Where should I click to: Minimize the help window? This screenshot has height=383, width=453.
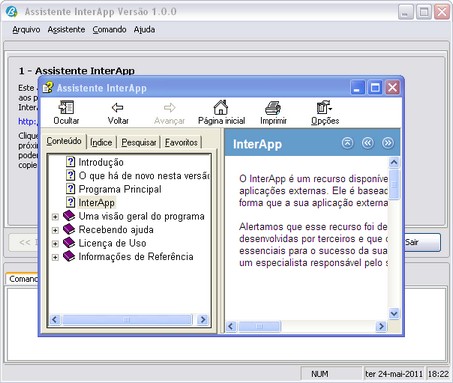pyautogui.click(x=358, y=88)
